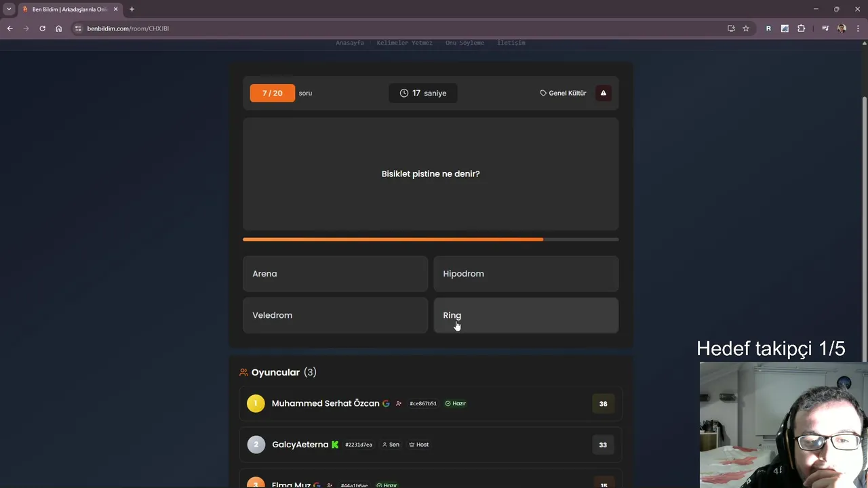Focus the address bar URL field
This screenshot has width=868, height=488.
pyautogui.click(x=400, y=28)
